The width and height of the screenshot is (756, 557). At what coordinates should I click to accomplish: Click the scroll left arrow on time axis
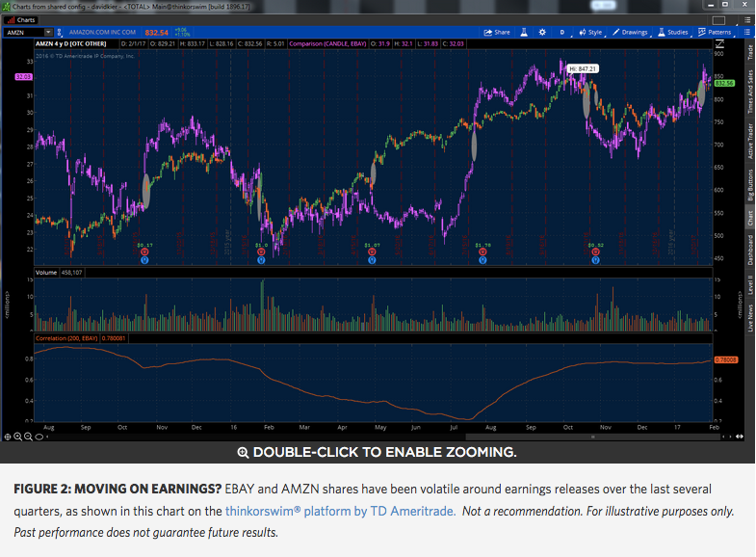click(723, 437)
